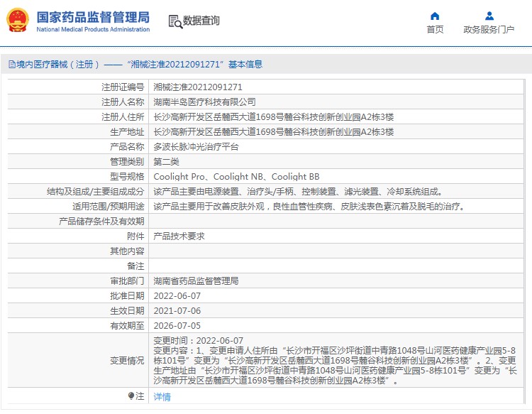Click the 批准日期 row label
The image size is (532, 414).
click(127, 296)
